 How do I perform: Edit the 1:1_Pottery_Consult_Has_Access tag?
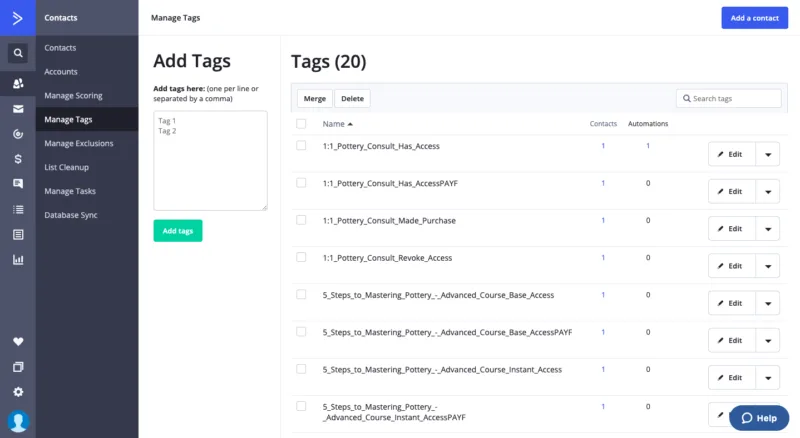[x=731, y=154]
